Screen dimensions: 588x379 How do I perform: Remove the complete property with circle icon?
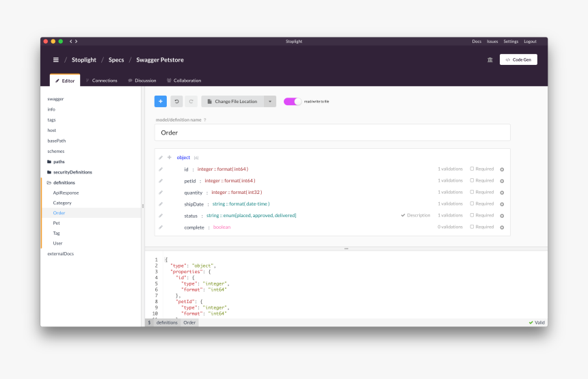(502, 227)
